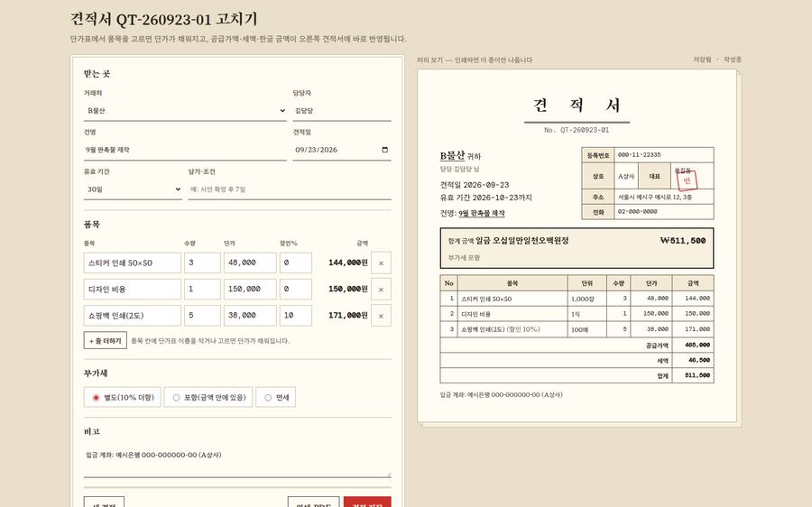The width and height of the screenshot is (812, 507).
Task: Click the 비고 notes textarea
Action: (x=237, y=461)
